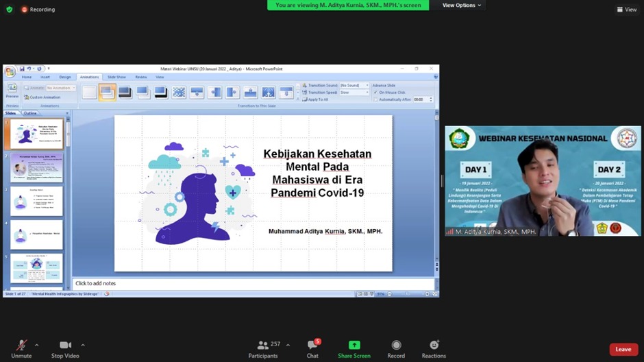Open the Review ribbon tab
This screenshot has width=644, height=362.
[x=141, y=77]
